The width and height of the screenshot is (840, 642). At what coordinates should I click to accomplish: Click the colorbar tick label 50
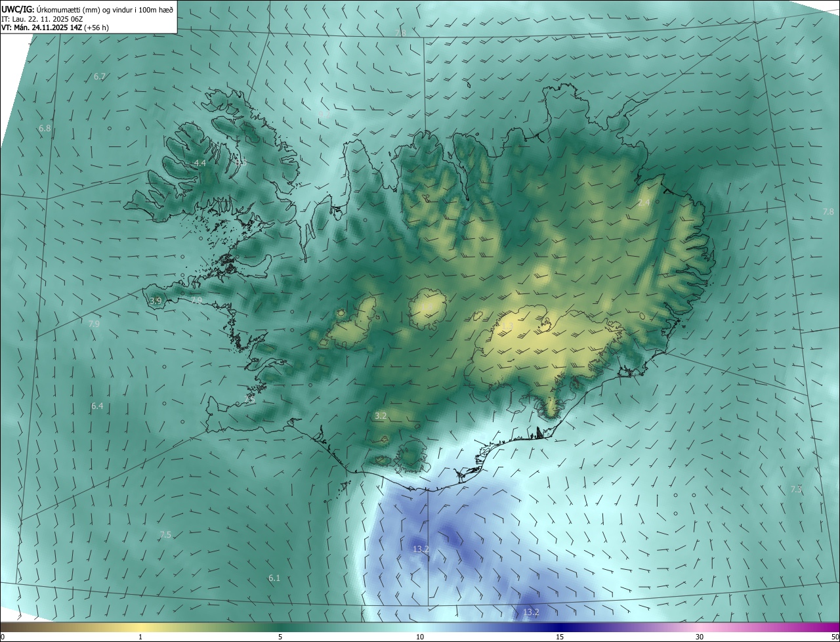tap(835, 637)
